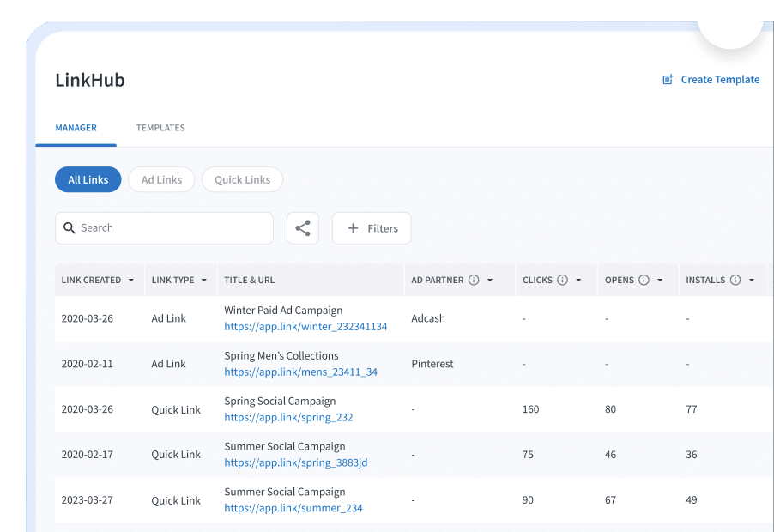Click the Installs column info icon
Viewport: 774px width, 532px height.
(735, 281)
